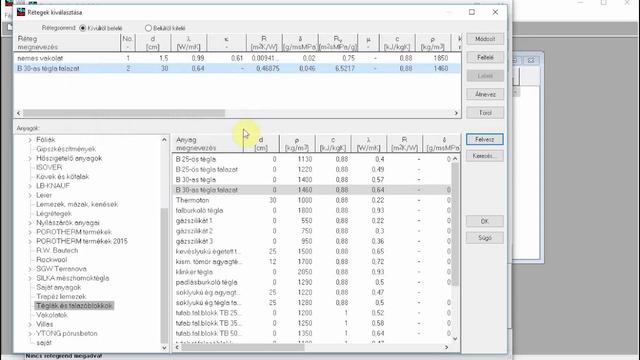This screenshot has width=640, height=360.
Task: Select the 'Kívülről befelé' radio button
Action: [x=83, y=28]
